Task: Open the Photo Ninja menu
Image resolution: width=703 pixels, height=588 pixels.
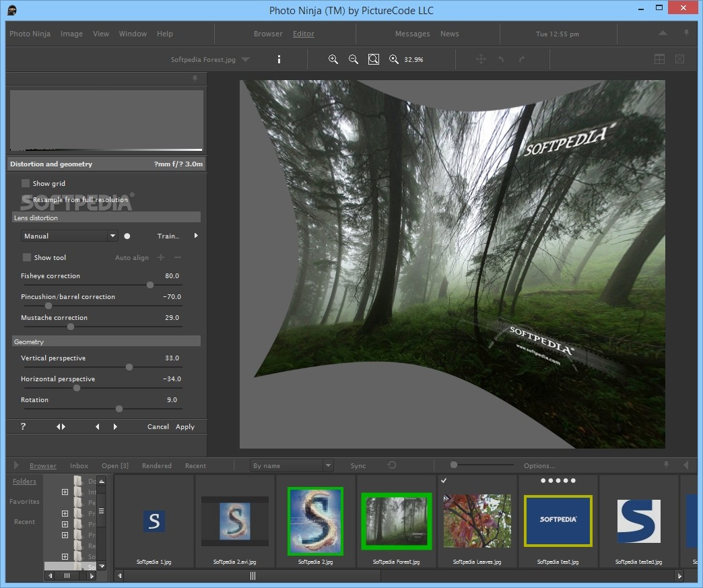Action: (30, 34)
